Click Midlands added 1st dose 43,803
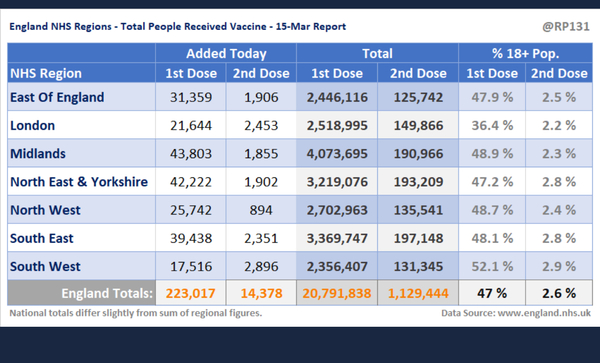The height and width of the screenshot is (363, 600). tap(191, 154)
